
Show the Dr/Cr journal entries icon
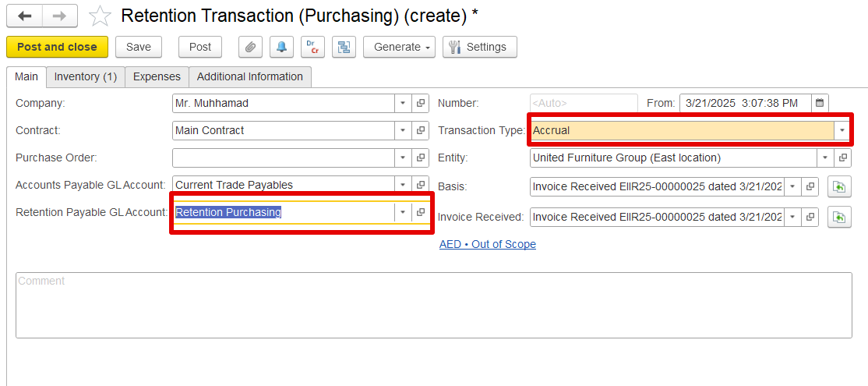tap(312, 47)
